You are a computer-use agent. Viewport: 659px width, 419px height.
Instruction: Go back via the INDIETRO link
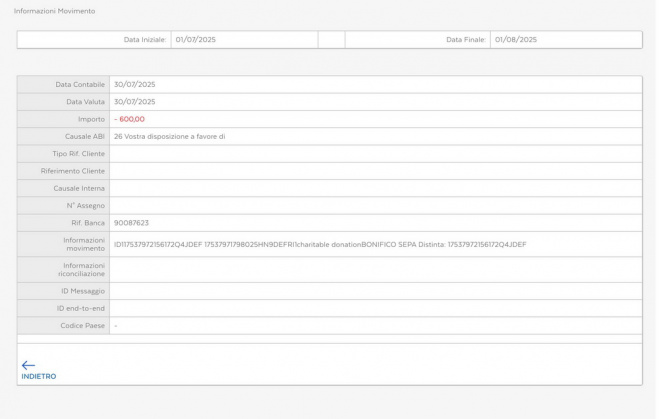tap(38, 376)
